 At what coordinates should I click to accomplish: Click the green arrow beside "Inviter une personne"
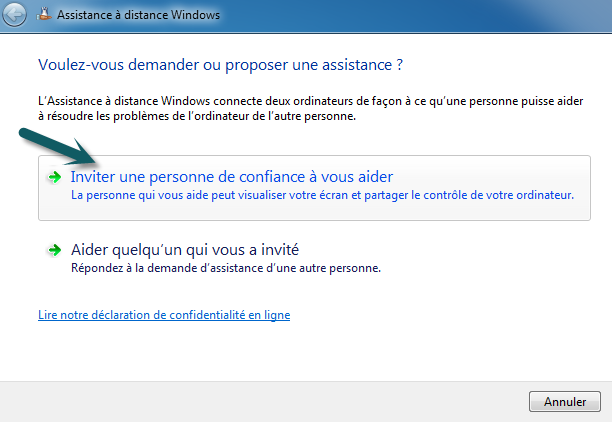(55, 177)
